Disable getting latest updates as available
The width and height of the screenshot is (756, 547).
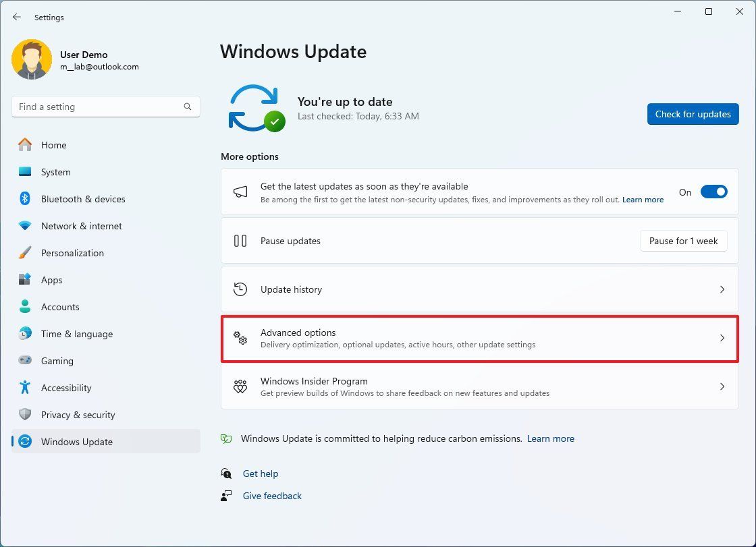713,192
